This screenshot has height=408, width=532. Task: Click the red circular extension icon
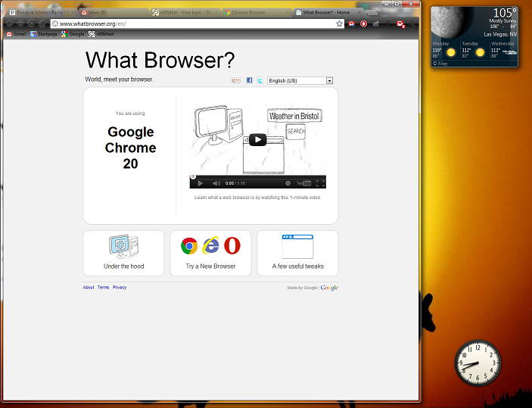(364, 23)
